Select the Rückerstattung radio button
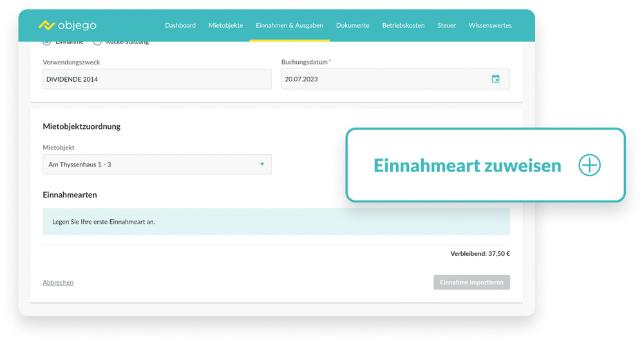The image size is (644, 343). point(97,43)
